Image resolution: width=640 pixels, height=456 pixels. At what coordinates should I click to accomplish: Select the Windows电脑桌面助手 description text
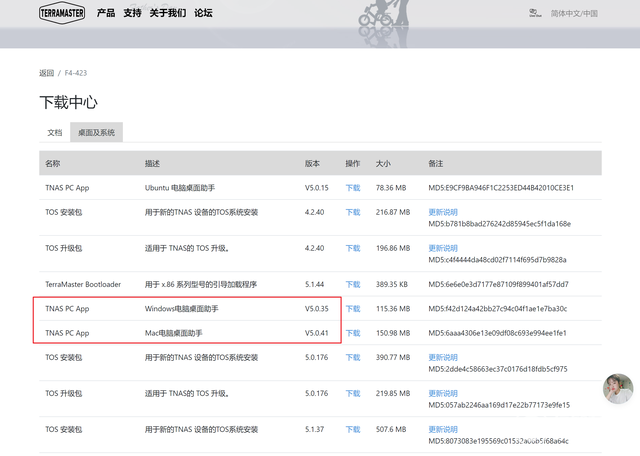pos(181,309)
